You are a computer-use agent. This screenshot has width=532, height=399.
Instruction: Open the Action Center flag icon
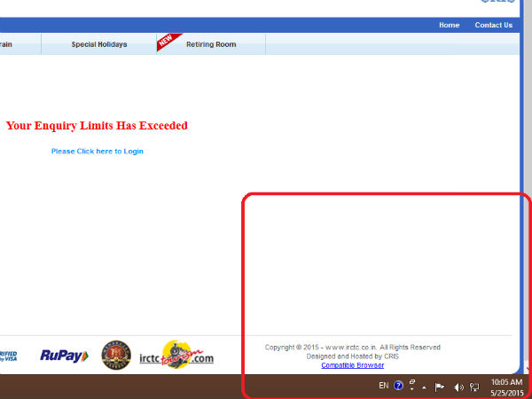point(440,387)
